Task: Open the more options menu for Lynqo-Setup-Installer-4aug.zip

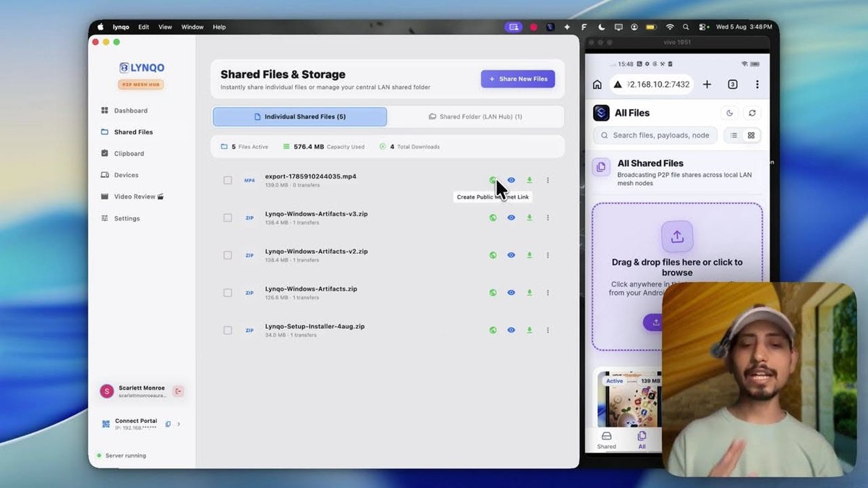Action: coord(548,330)
